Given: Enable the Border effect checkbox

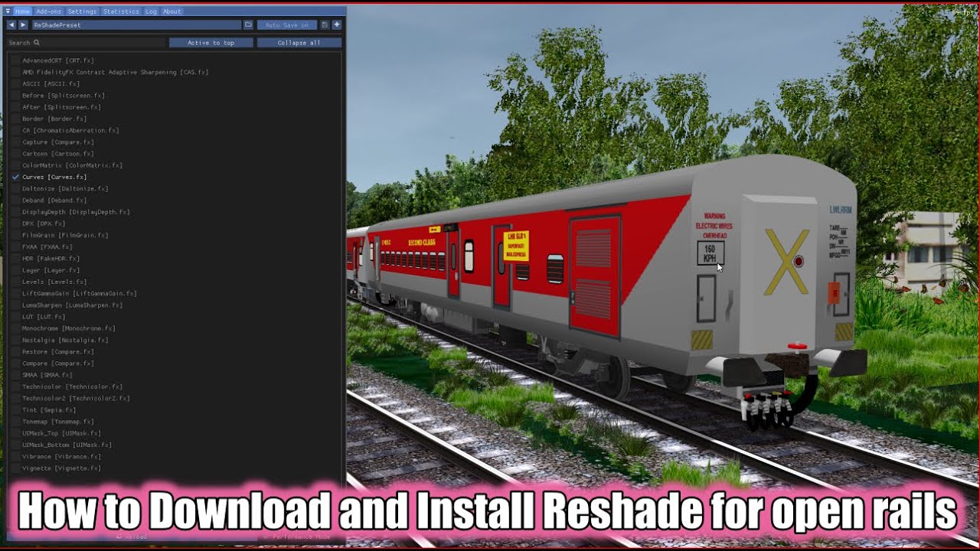Looking at the screenshot, I should [15, 119].
